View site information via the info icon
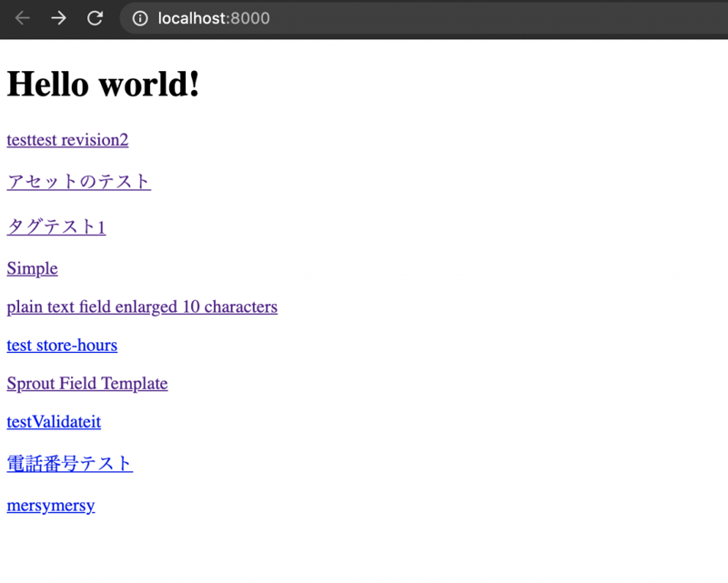 pyautogui.click(x=140, y=18)
